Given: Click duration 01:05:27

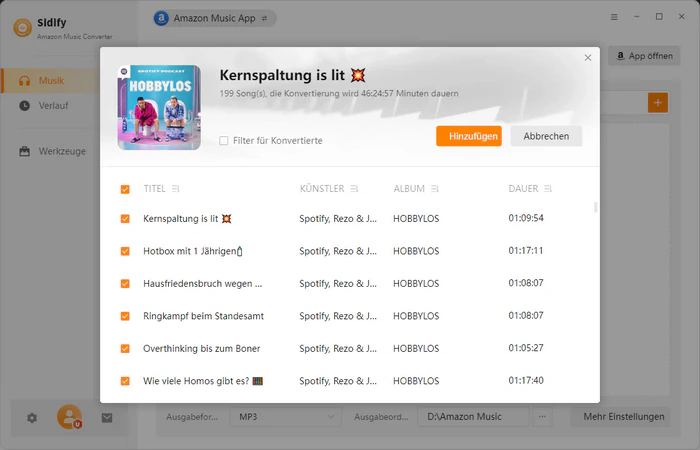Looking at the screenshot, I should click(x=526, y=348).
